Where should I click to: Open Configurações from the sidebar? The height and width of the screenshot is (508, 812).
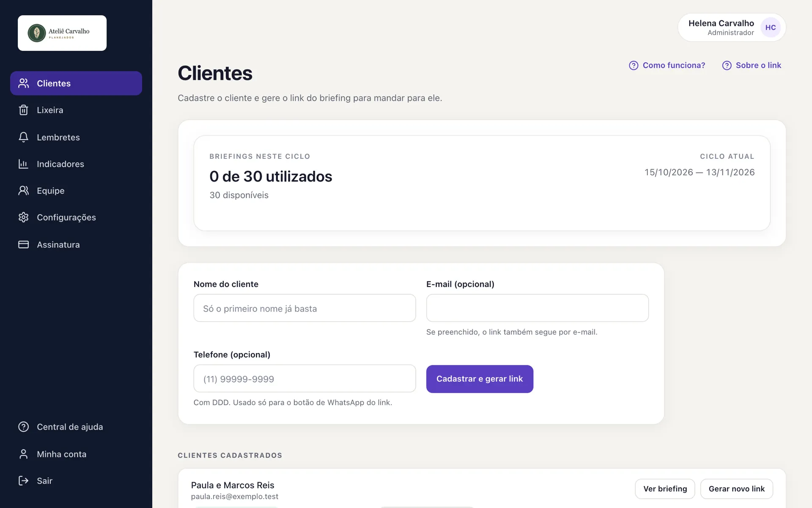(x=76, y=217)
